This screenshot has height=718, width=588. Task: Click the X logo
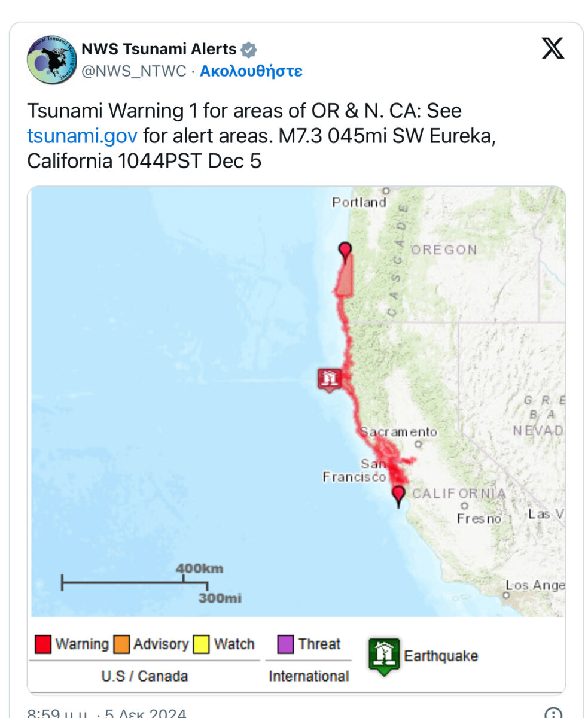click(x=553, y=48)
